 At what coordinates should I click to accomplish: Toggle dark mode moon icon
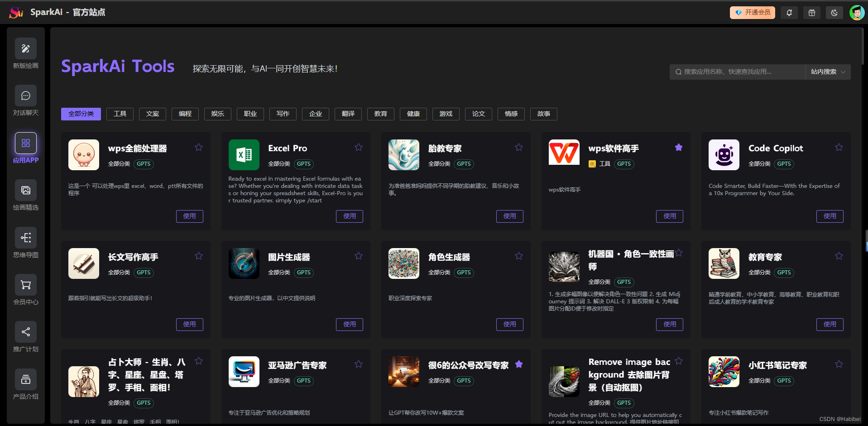tap(834, 13)
